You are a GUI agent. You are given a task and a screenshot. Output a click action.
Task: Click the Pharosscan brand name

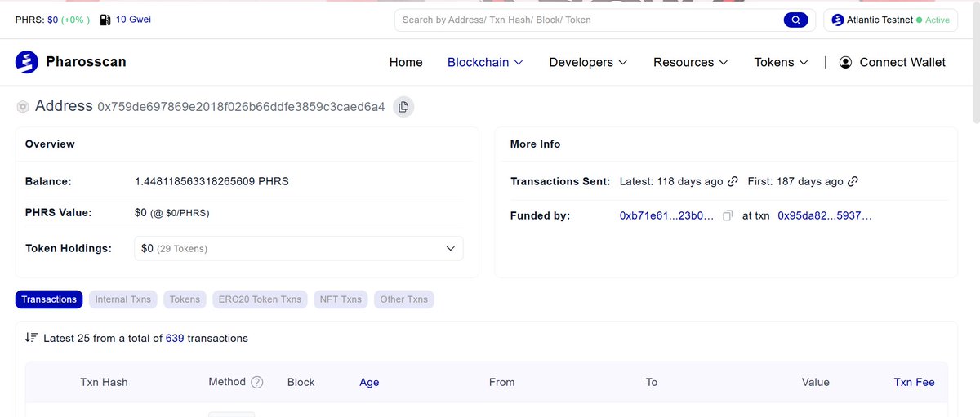[87, 62]
